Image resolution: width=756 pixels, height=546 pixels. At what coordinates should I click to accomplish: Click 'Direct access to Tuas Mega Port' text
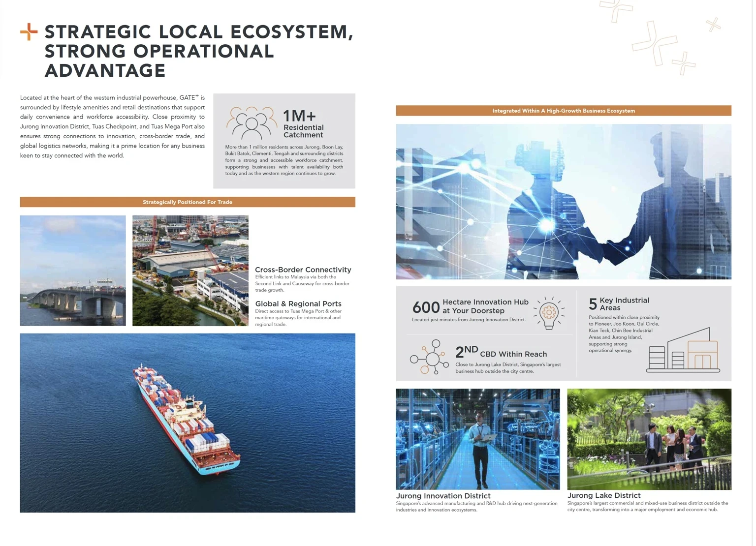click(298, 318)
